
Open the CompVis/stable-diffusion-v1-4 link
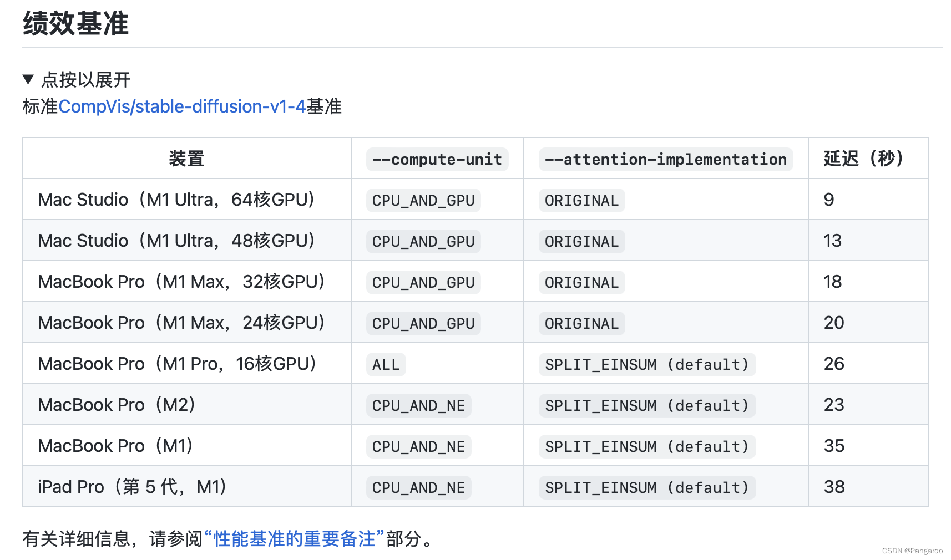click(x=182, y=106)
